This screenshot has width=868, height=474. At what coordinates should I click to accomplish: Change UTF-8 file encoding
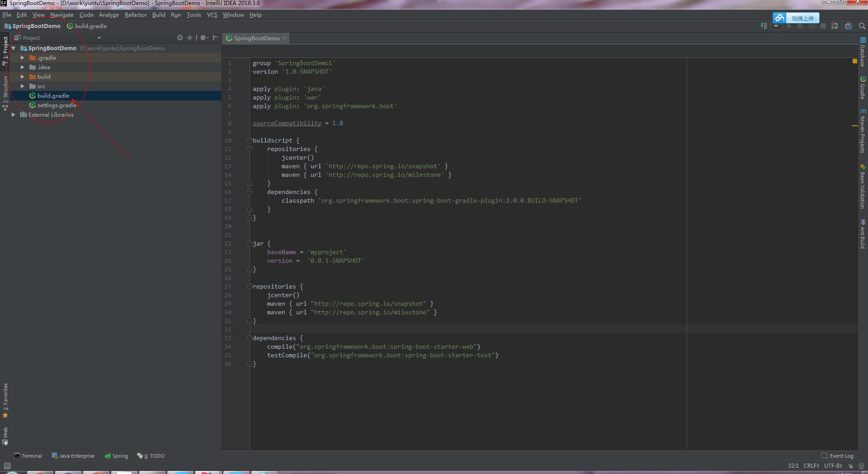pos(833,466)
